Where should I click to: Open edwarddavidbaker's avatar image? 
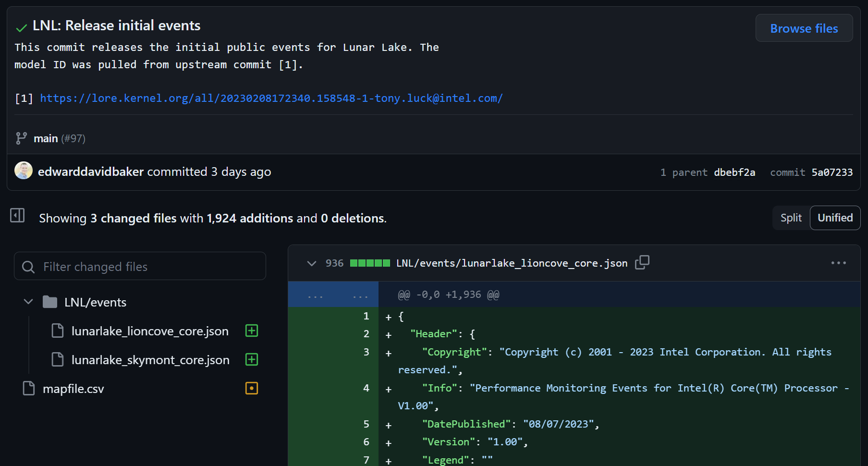click(x=24, y=171)
